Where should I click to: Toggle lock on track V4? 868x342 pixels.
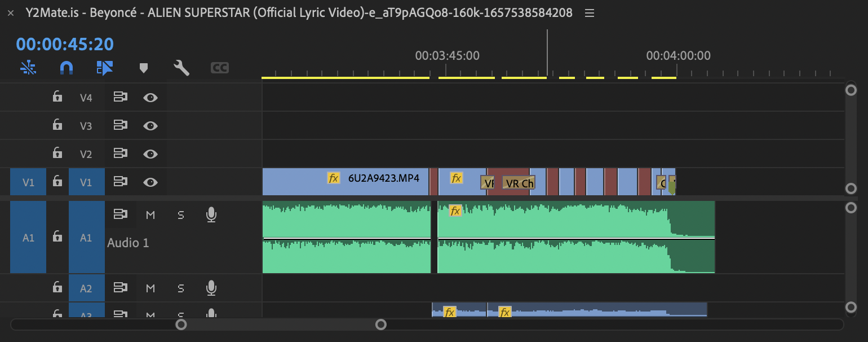pyautogui.click(x=57, y=97)
